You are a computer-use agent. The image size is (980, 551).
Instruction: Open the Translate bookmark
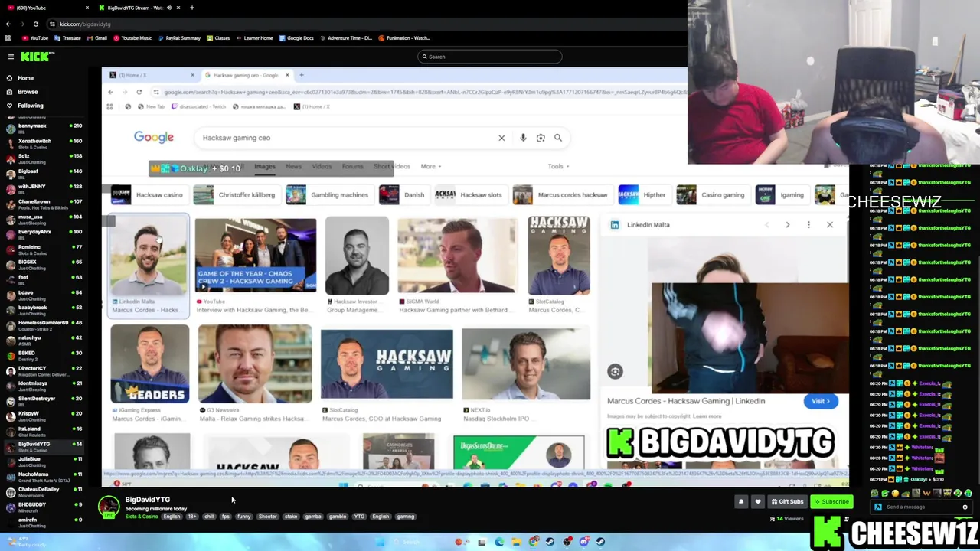(67, 38)
